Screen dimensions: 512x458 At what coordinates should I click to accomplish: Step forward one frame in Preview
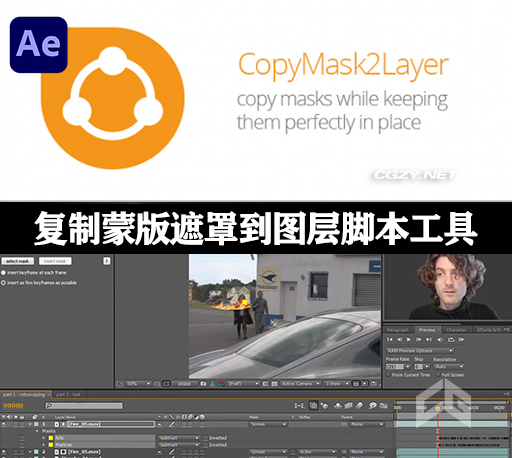[419, 339]
